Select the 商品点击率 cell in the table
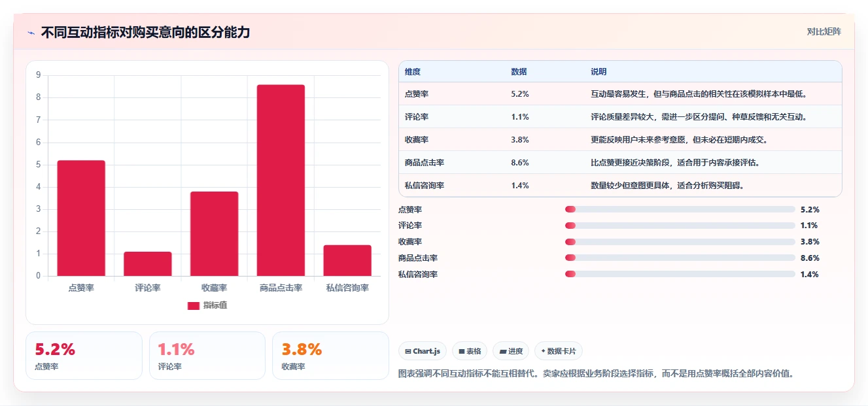868x406 pixels. pyautogui.click(x=425, y=163)
